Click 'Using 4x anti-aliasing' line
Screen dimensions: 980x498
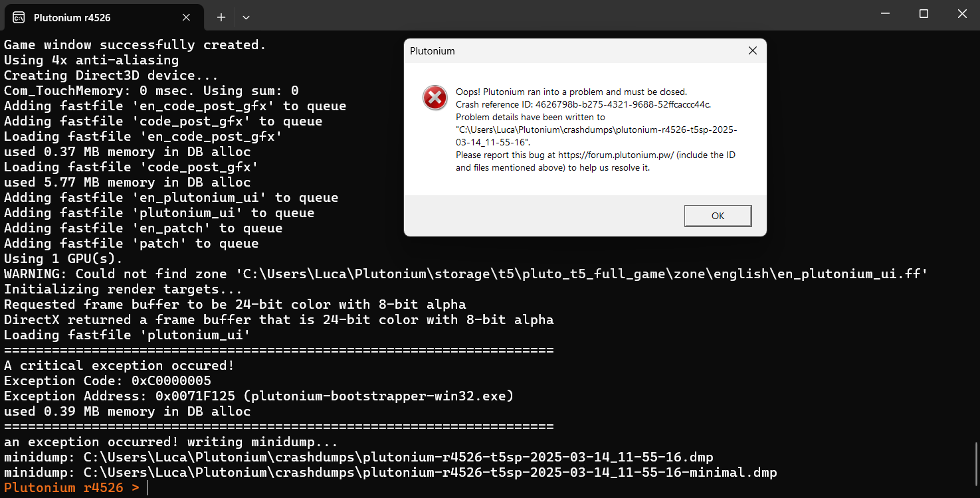(x=92, y=60)
